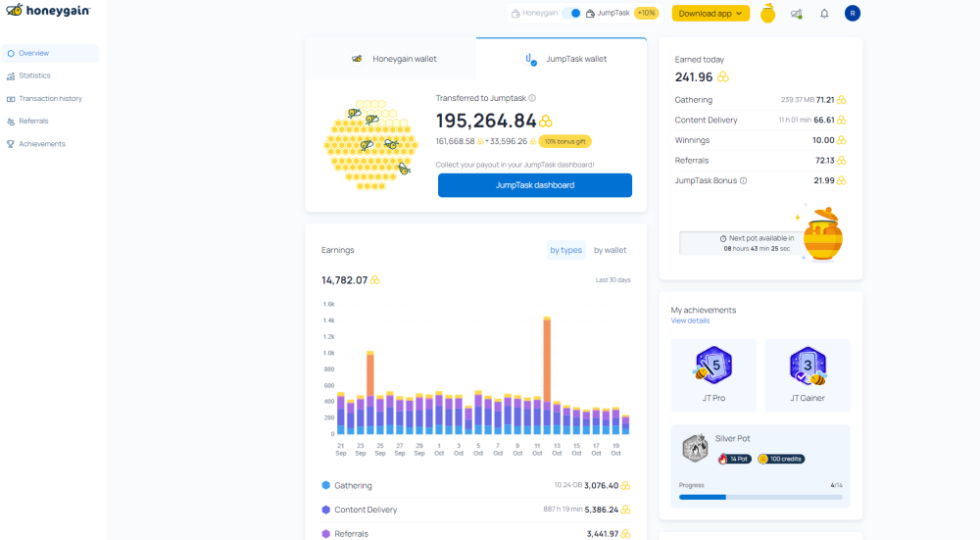The width and height of the screenshot is (980, 540).
Task: Click the Referrals 72.13 amount
Action: click(825, 161)
